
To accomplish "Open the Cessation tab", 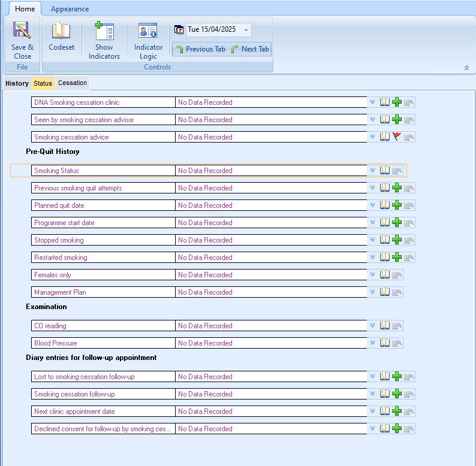I will 73,83.
